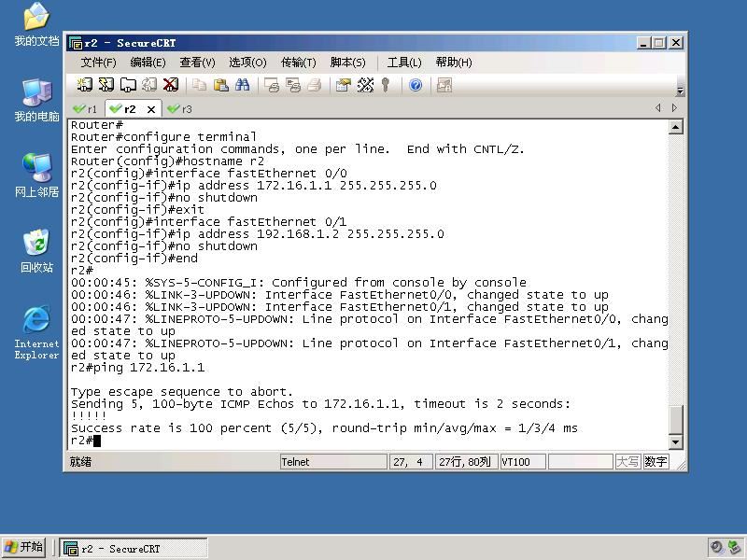Click the blue Help question mark icon

(x=416, y=85)
